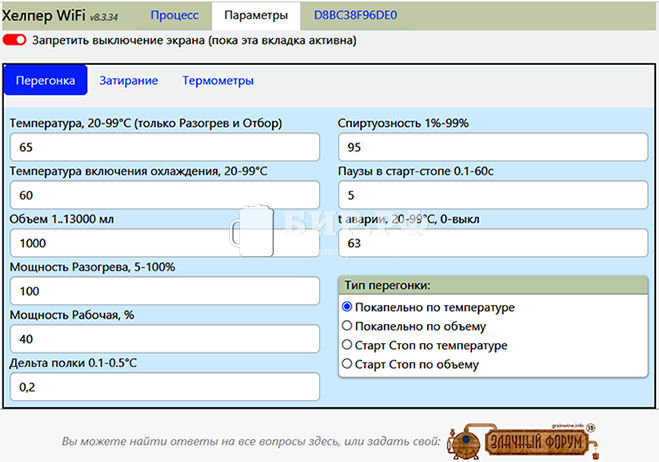Choose Покапельно по объему radio option
Viewport: 659px width, 462px height.
[347, 326]
